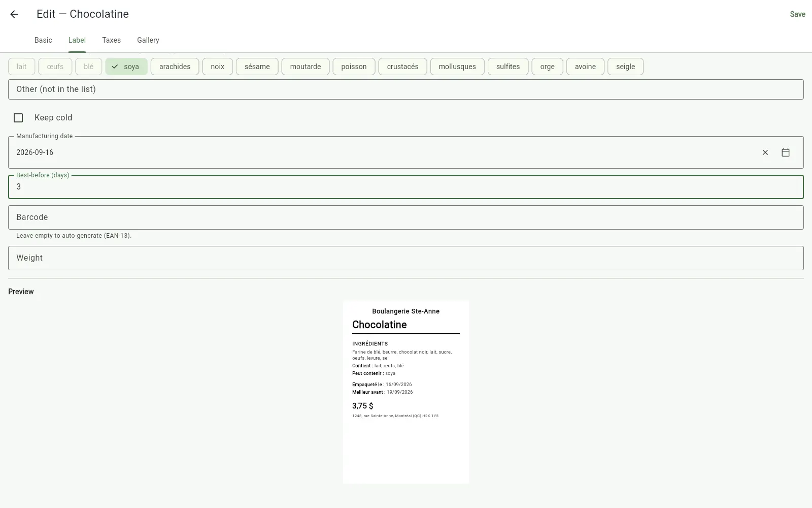
Task: Click the disabled blé allergen chip
Action: pyautogui.click(x=89, y=67)
